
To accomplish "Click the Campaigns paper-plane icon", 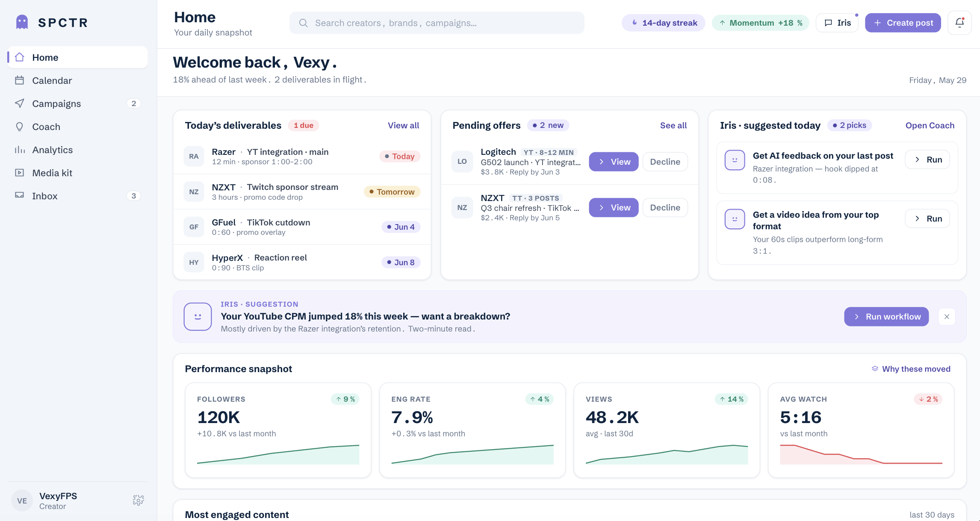I will (20, 104).
